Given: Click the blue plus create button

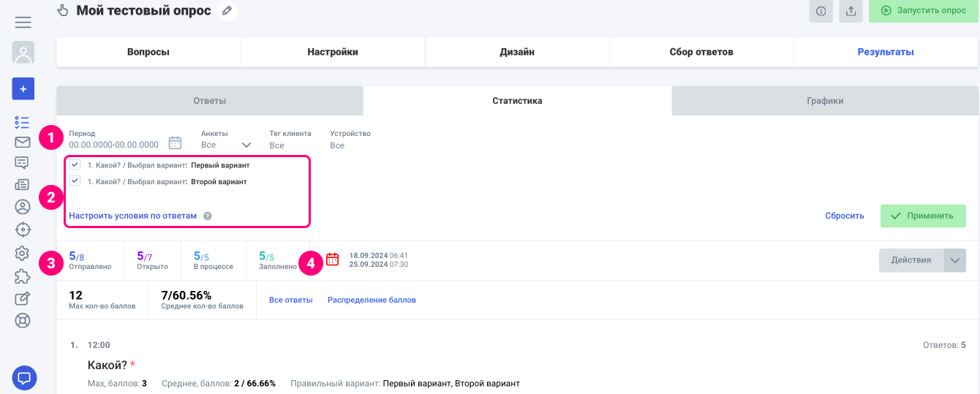Looking at the screenshot, I should click(23, 88).
